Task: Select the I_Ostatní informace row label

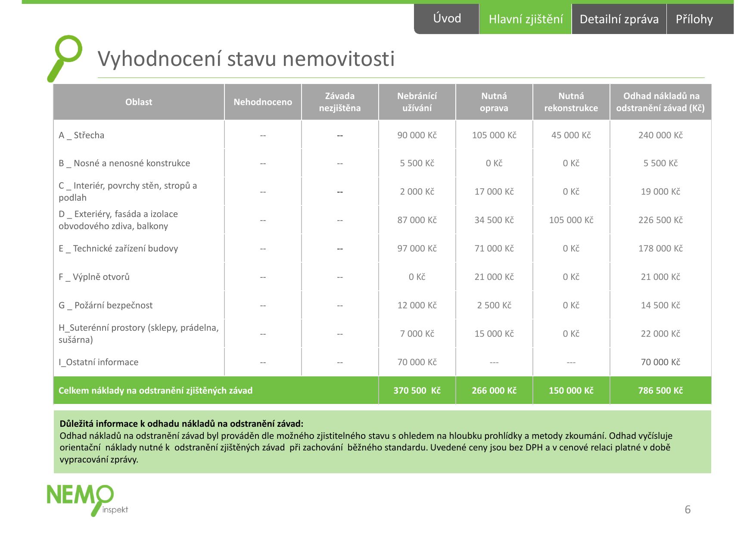Action: pos(99,362)
